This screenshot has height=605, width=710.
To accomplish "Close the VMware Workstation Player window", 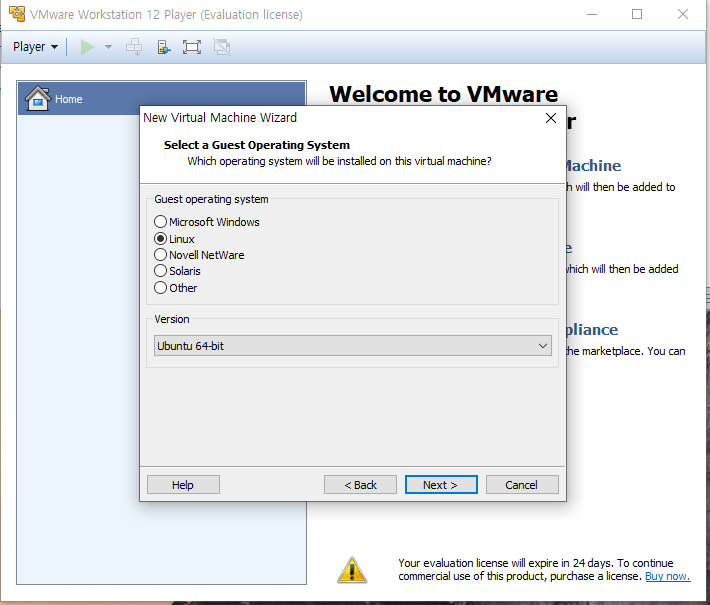I will click(683, 14).
